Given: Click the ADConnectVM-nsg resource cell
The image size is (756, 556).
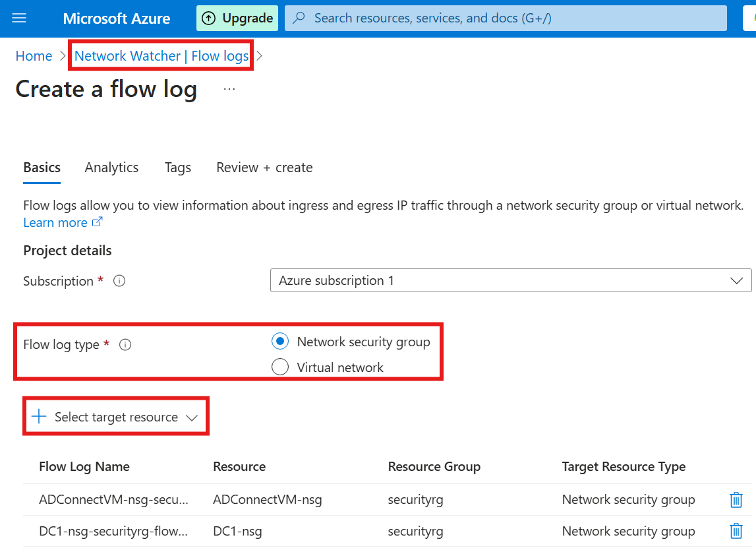Looking at the screenshot, I should click(268, 499).
